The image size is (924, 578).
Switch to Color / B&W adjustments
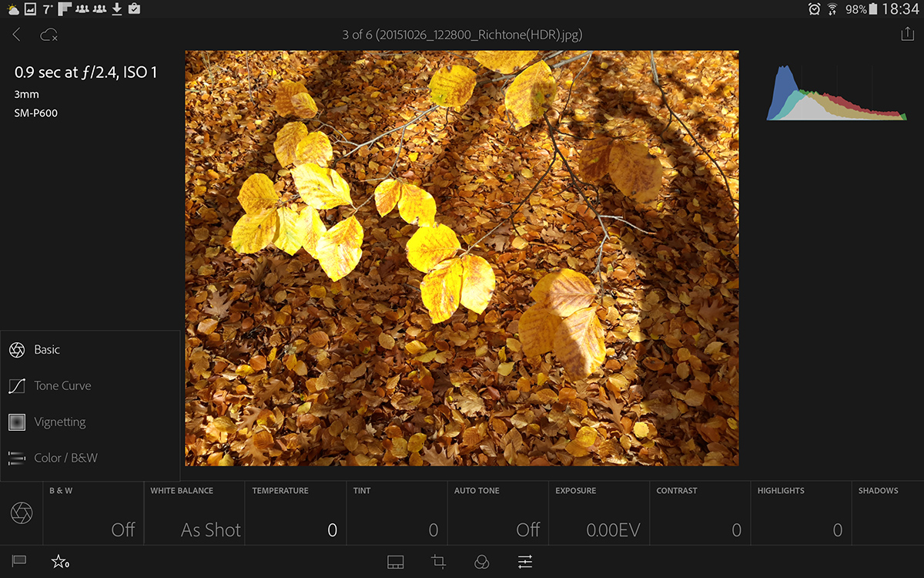[x=90, y=458]
